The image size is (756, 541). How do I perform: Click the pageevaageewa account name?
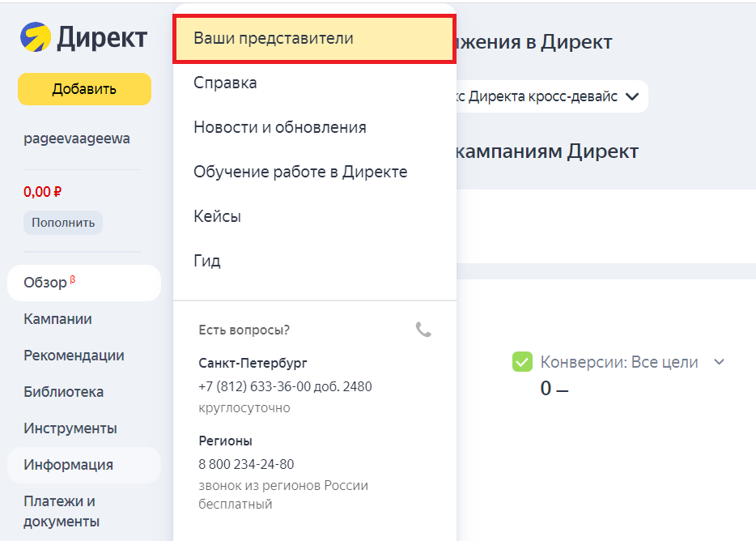click(x=77, y=138)
